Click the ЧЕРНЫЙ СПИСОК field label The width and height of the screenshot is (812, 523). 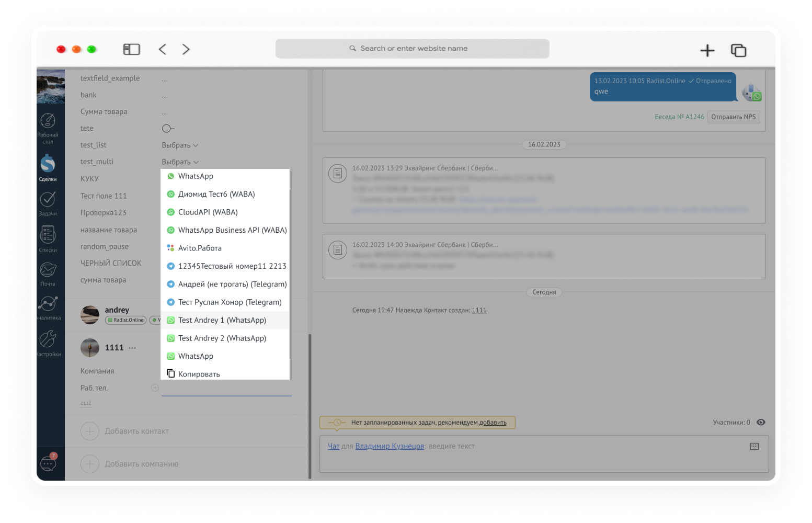[111, 263]
